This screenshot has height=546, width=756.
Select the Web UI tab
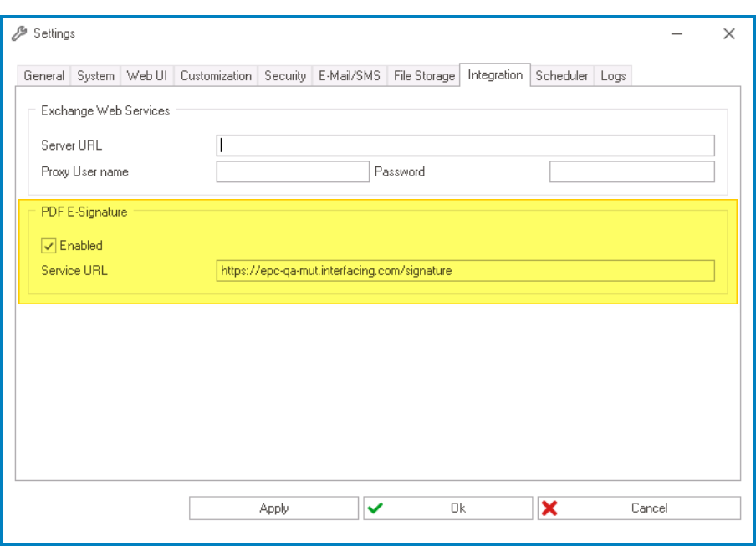click(147, 75)
